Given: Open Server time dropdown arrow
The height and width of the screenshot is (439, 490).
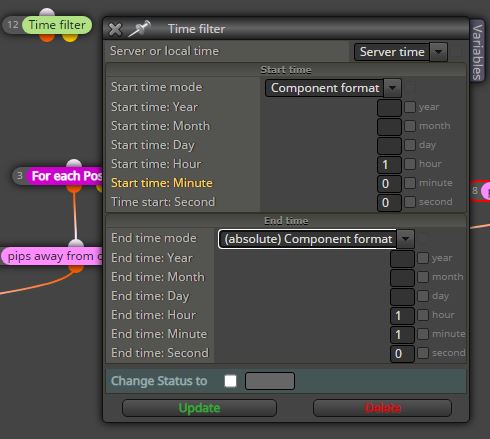Looking at the screenshot, I should click(438, 52).
